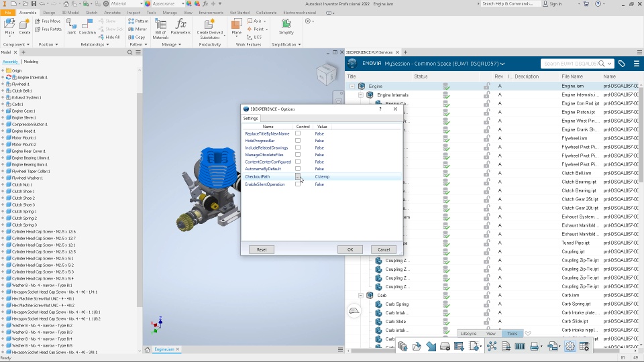
Task: Open the ENOVIA panel hamburger menu
Action: coord(636,64)
